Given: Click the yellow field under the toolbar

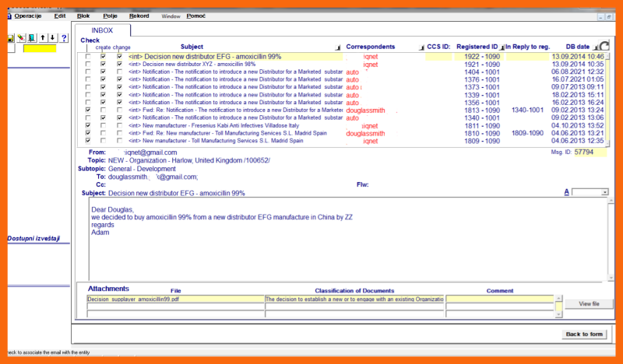Looking at the screenshot, I should coord(40,48).
